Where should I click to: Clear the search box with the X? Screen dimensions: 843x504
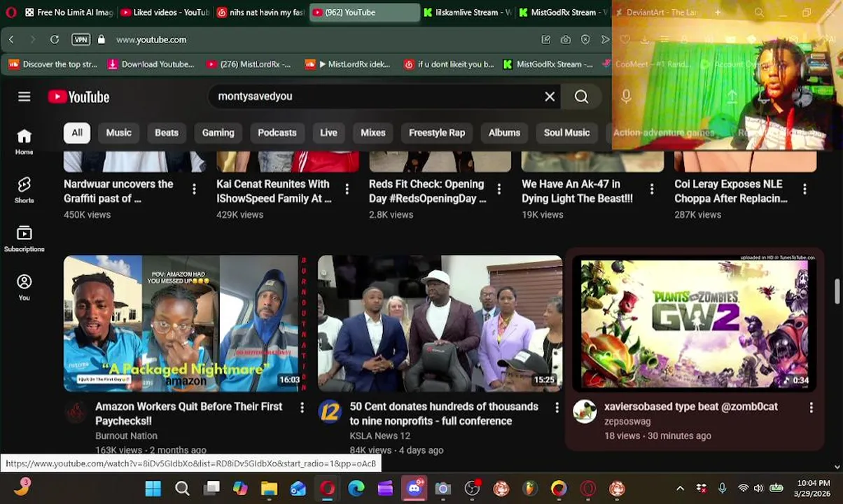pyautogui.click(x=550, y=97)
